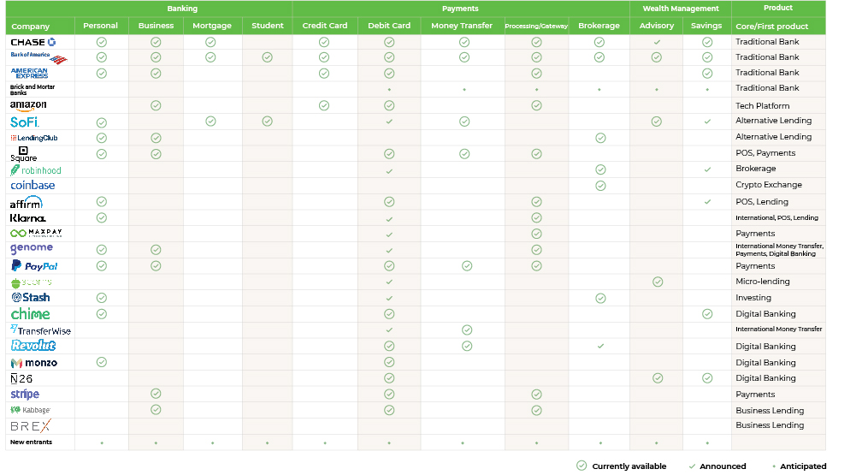868x475 pixels.
Task: Click the American Express logo
Action: click(x=29, y=73)
